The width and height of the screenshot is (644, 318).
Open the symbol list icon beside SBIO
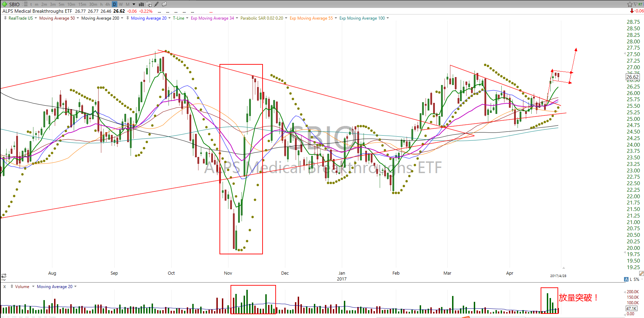click(25, 4)
